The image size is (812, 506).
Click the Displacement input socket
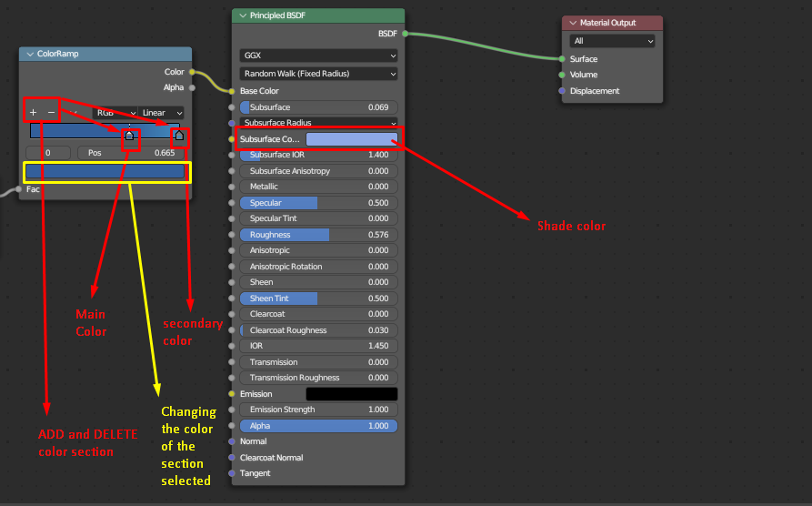[x=562, y=91]
